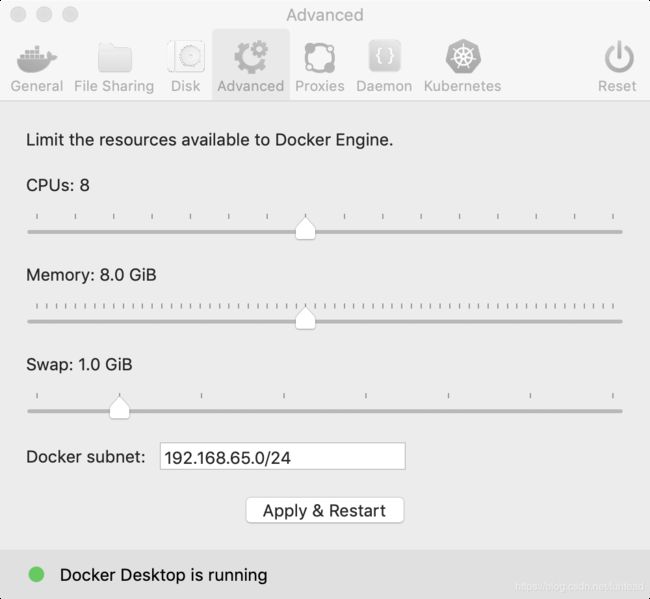
Task: Open the Daemon braces icon
Action: click(384, 56)
